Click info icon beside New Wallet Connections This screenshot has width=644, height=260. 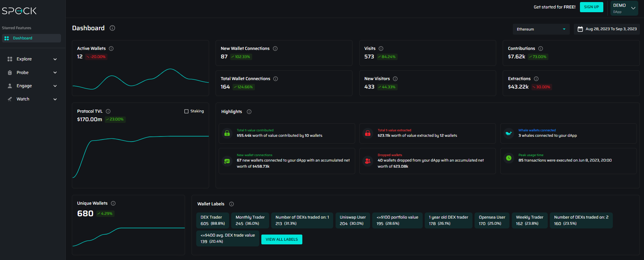pyautogui.click(x=275, y=49)
